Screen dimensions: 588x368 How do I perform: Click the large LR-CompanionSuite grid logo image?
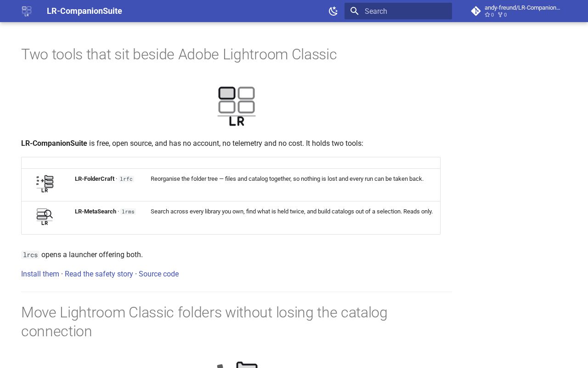(x=237, y=106)
